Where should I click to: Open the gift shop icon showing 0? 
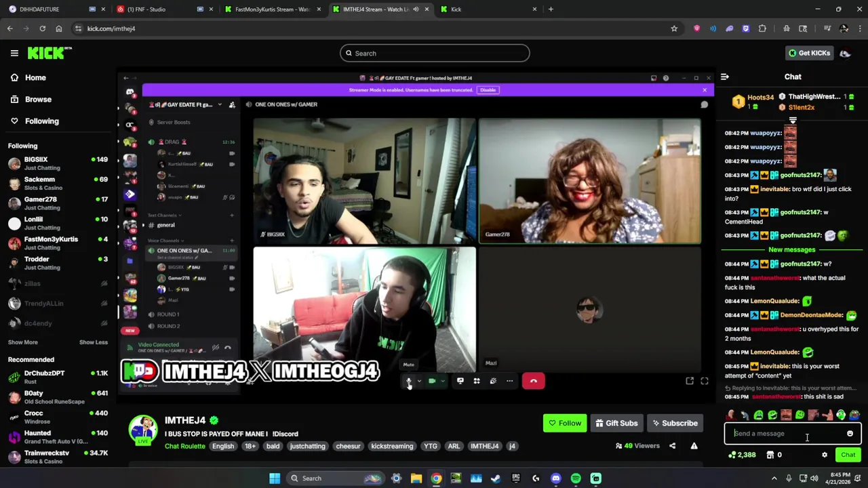tap(774, 455)
